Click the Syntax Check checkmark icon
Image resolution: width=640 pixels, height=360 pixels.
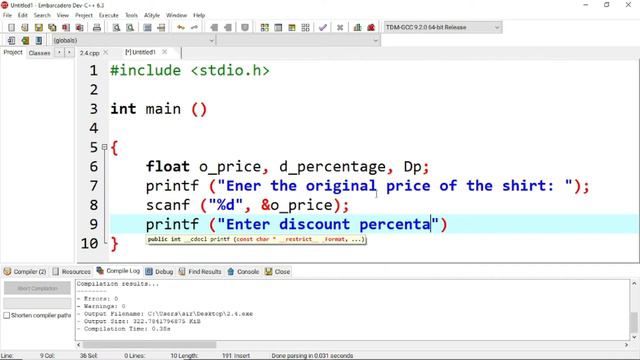point(323,27)
